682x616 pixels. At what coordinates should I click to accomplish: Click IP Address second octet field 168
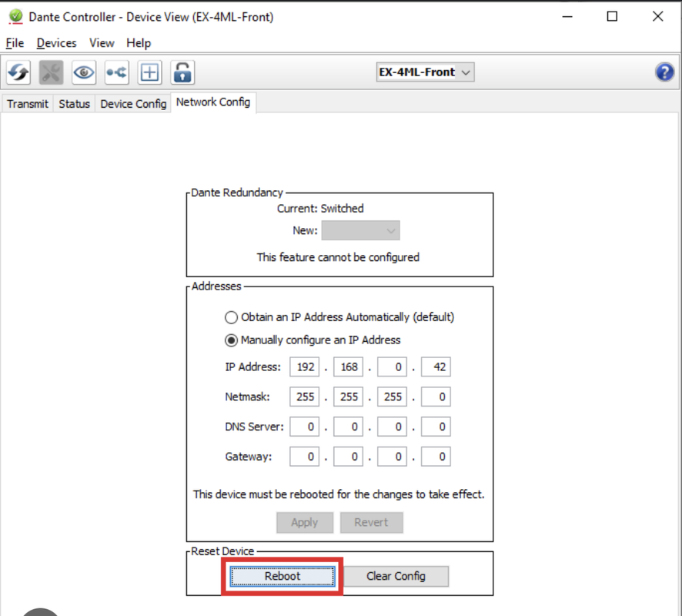(349, 367)
